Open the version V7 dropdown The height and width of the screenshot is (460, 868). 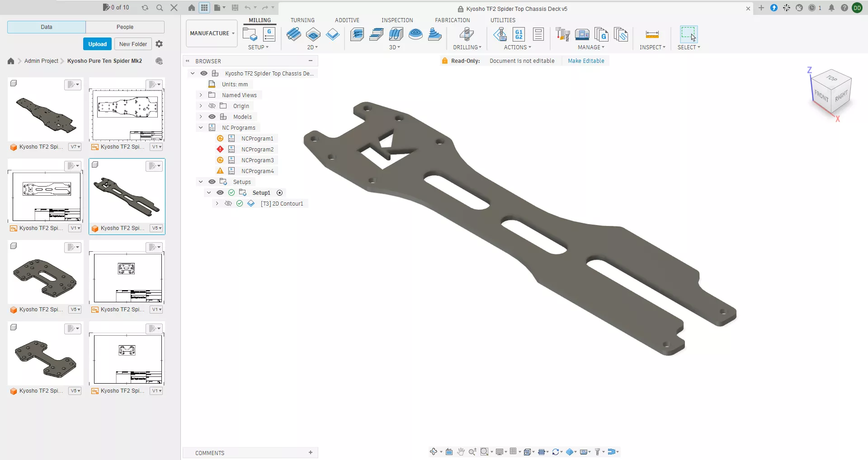[x=75, y=147]
